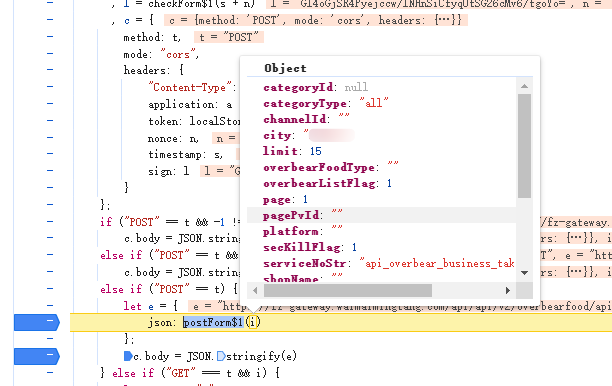Click the city property in tooltip
The width and height of the screenshot is (612, 386).
coord(309,135)
